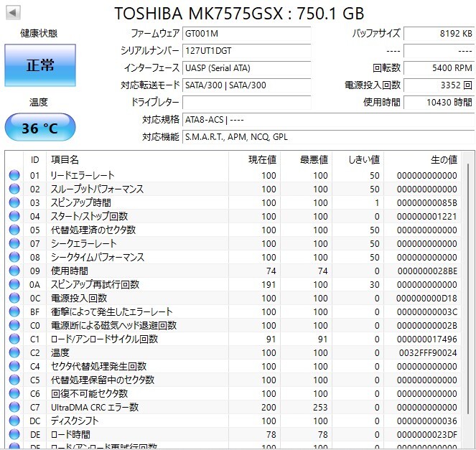Click the features field S.M.A.R.T., APM, NCQ, GPL
This screenshot has height=450, width=476.
(329, 137)
